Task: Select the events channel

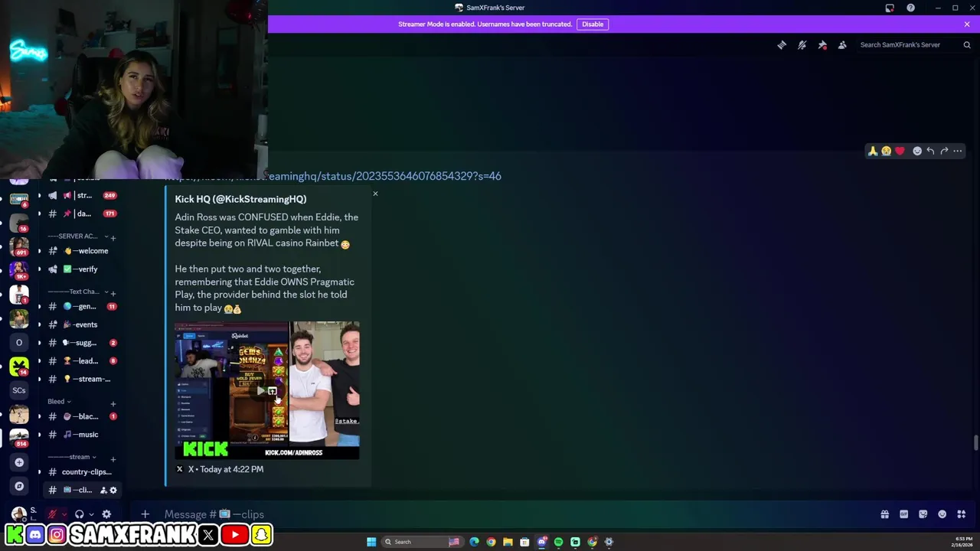Action: 80,324
